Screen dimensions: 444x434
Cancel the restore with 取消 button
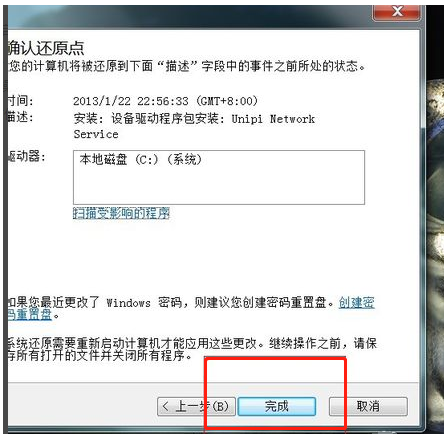368,406
